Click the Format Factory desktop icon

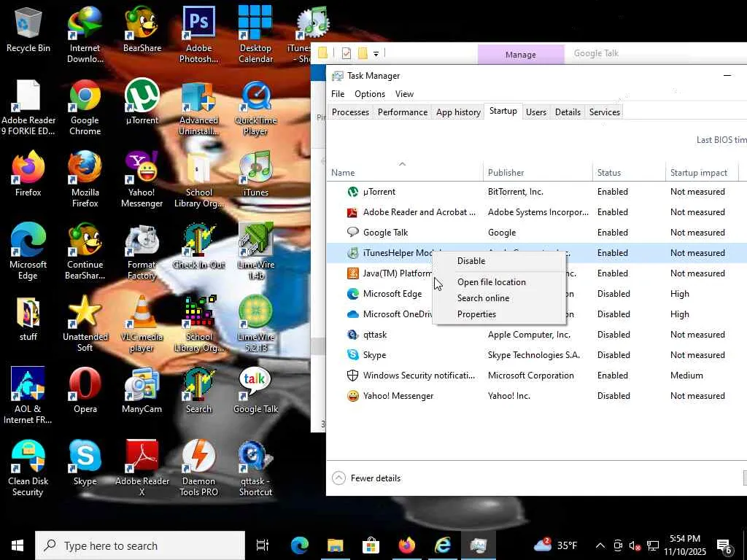tap(142, 252)
